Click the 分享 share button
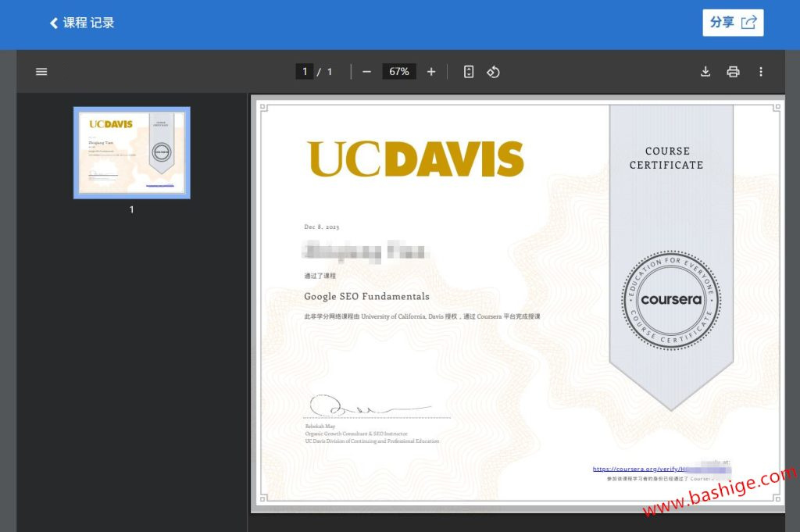Image resolution: width=800 pixels, height=532 pixels. click(733, 23)
